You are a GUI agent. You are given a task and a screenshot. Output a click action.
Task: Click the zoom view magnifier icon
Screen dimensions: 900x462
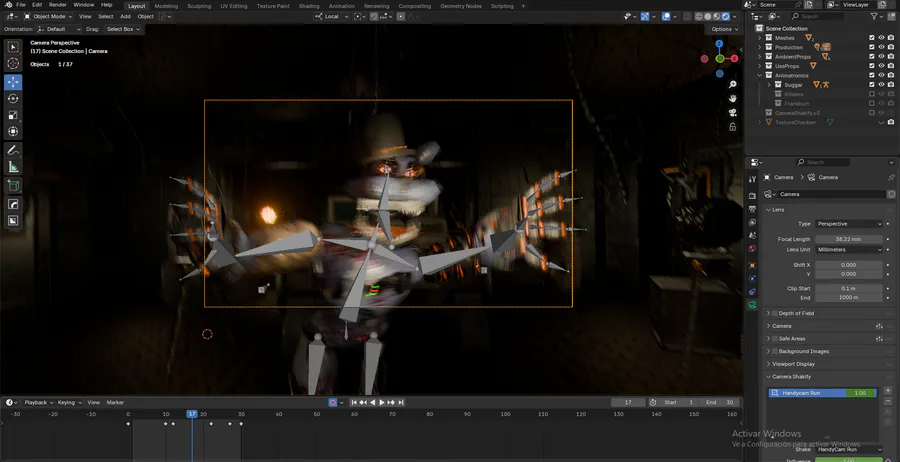[733, 85]
